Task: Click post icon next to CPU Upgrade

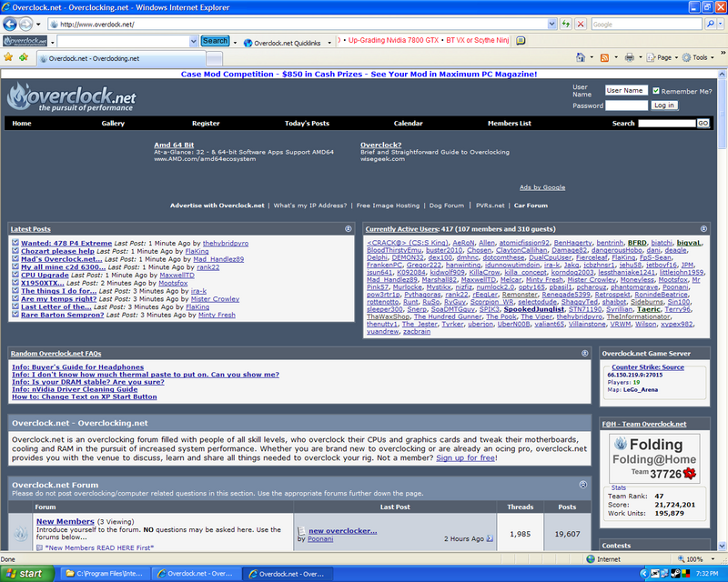Action: coord(15,275)
